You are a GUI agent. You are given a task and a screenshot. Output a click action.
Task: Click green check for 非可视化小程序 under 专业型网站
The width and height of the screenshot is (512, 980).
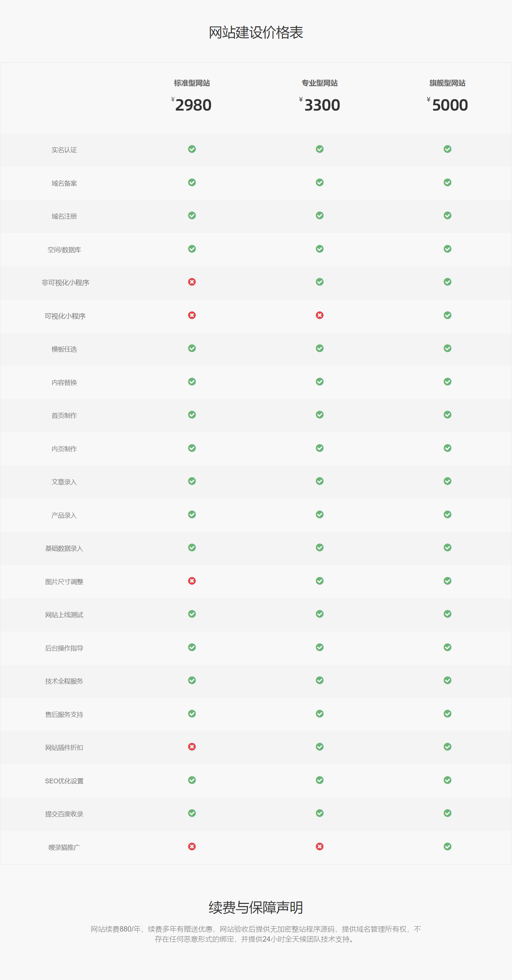(x=320, y=282)
